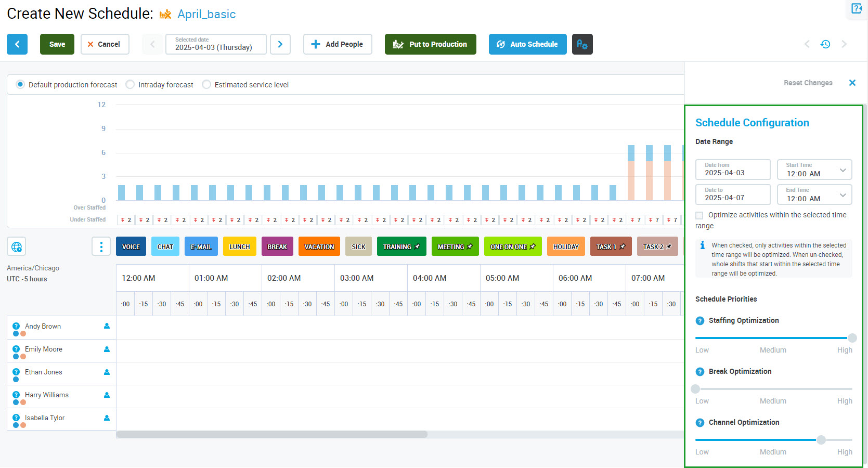Click the schedule history clock icon
Viewport: 868px width, 468px height.
825,44
